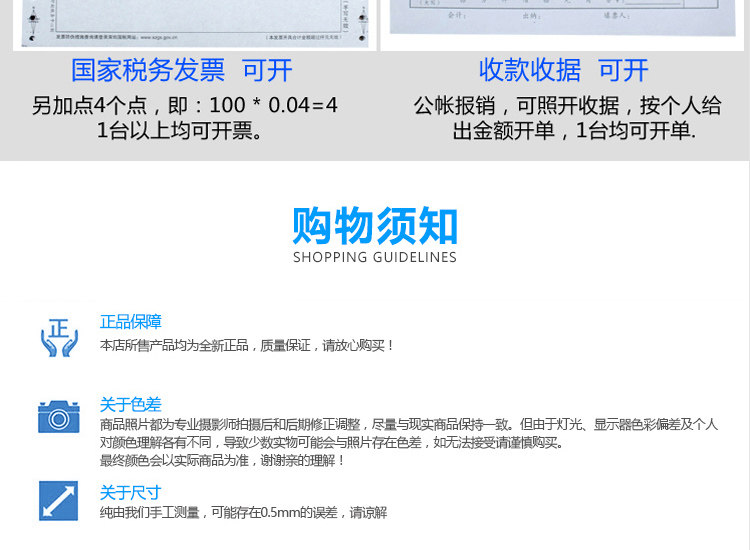Click the invoice surcharge 100 * 0.04=4 text
This screenshot has width=750, height=550.
(185, 105)
